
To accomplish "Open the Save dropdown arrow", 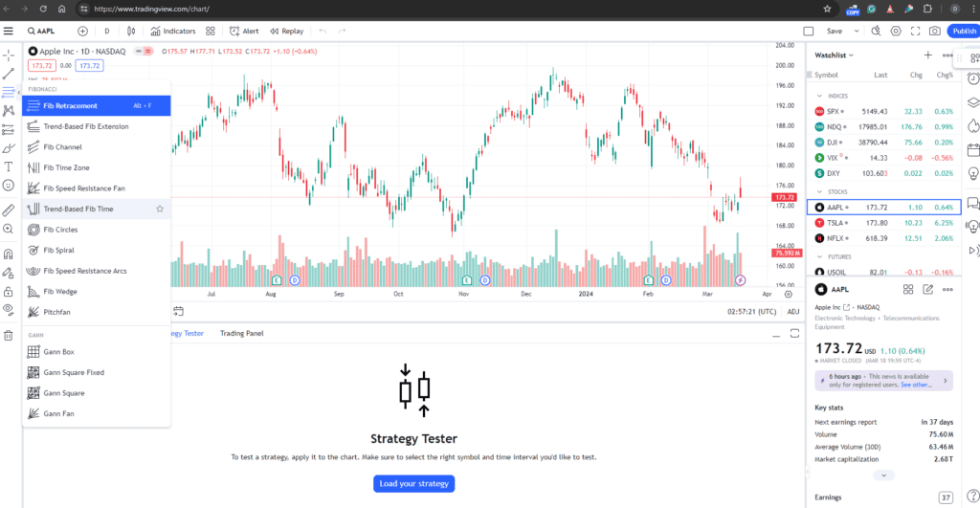I will 857,31.
